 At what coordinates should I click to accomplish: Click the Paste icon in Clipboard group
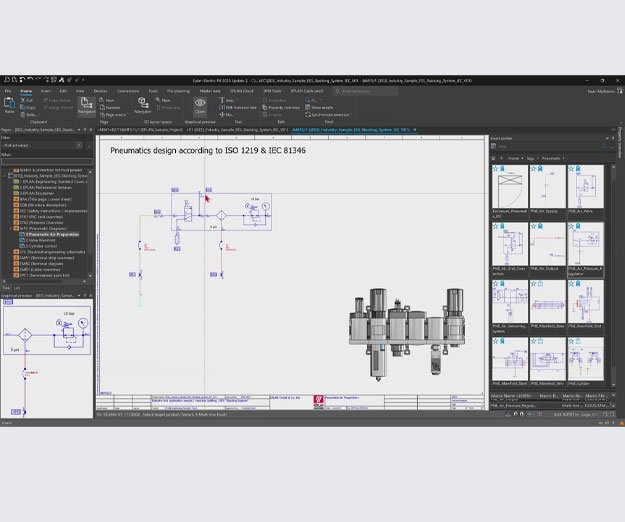tap(9, 105)
